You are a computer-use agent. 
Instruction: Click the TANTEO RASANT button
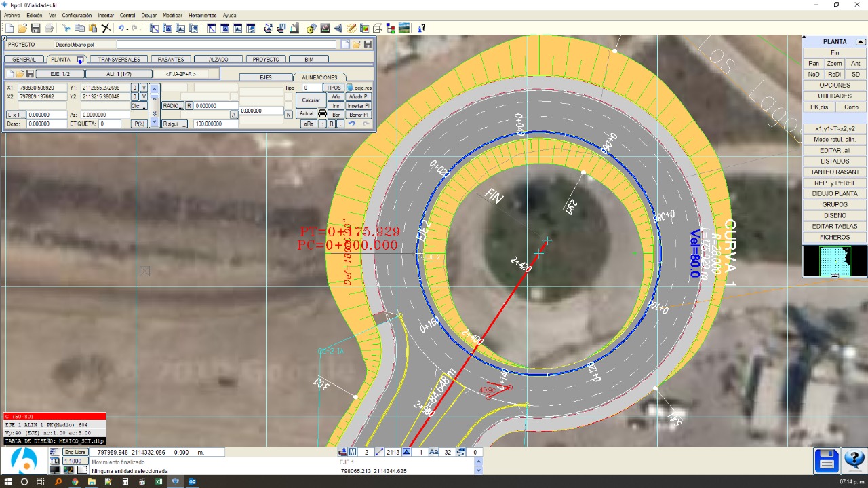click(835, 172)
